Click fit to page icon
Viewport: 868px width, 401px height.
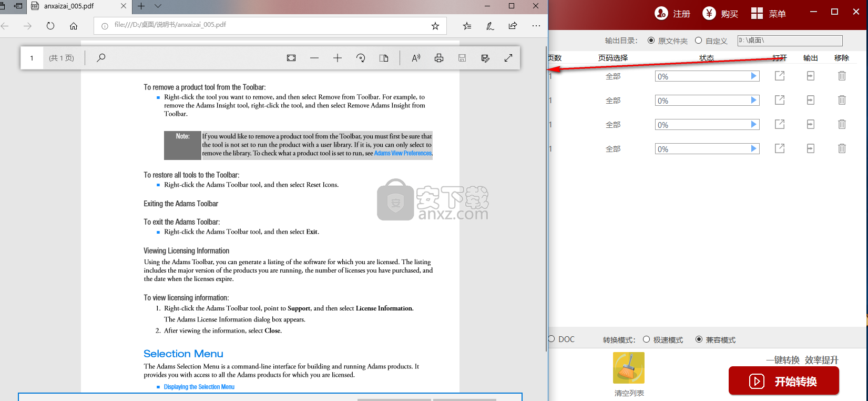pyautogui.click(x=291, y=58)
